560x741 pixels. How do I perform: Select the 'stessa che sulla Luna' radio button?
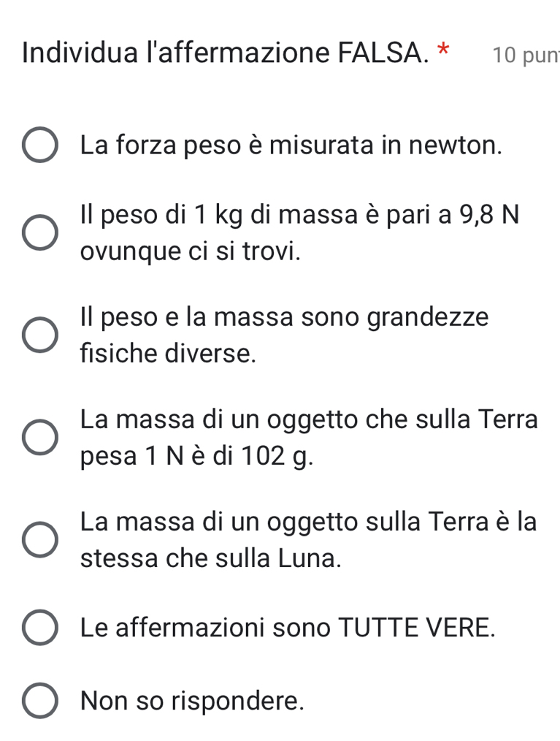tap(39, 540)
